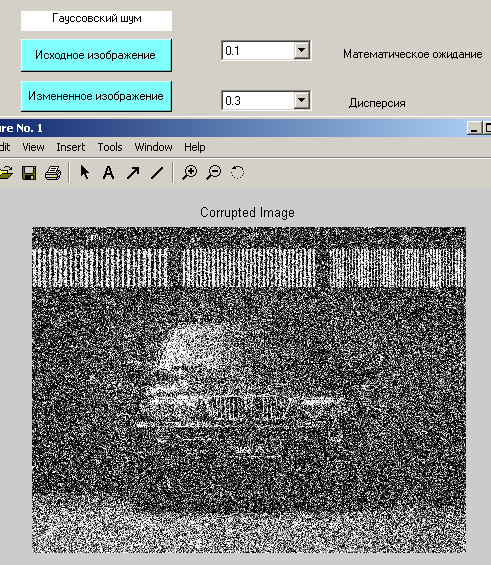This screenshot has height=565, width=491.
Task: Click the 0.1 mean value field
Action: click(x=258, y=50)
